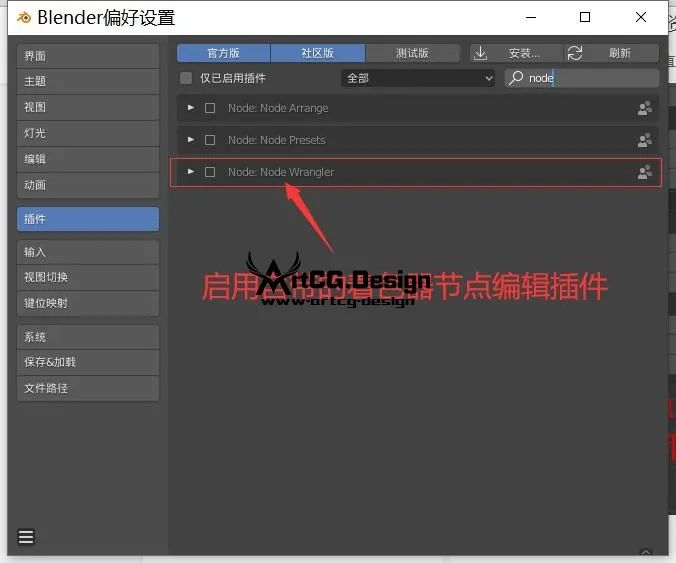Open the 主题 preferences tab
The image size is (676, 563).
(88, 81)
